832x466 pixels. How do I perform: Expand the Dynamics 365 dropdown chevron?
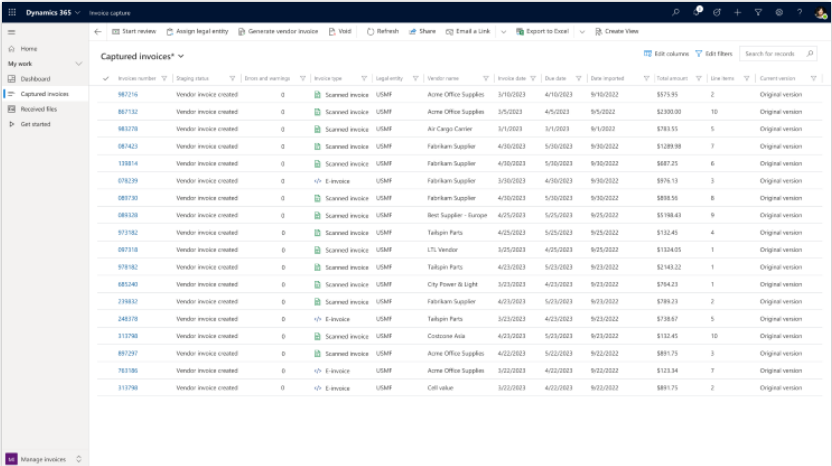78,13
